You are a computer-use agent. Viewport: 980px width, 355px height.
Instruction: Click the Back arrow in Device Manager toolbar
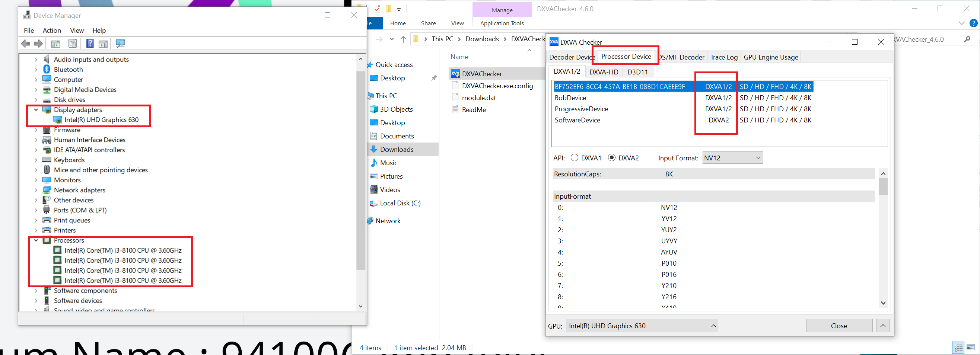coord(25,44)
